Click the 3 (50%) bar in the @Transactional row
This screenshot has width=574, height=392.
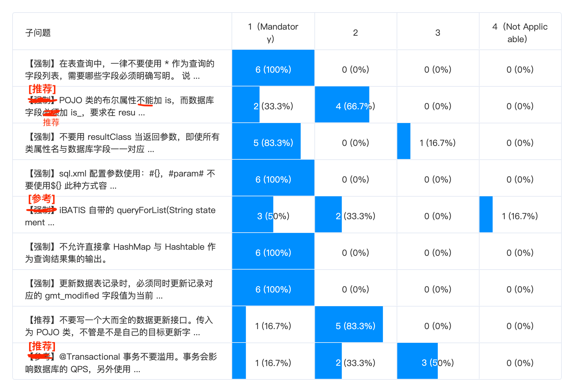pyautogui.click(x=417, y=361)
